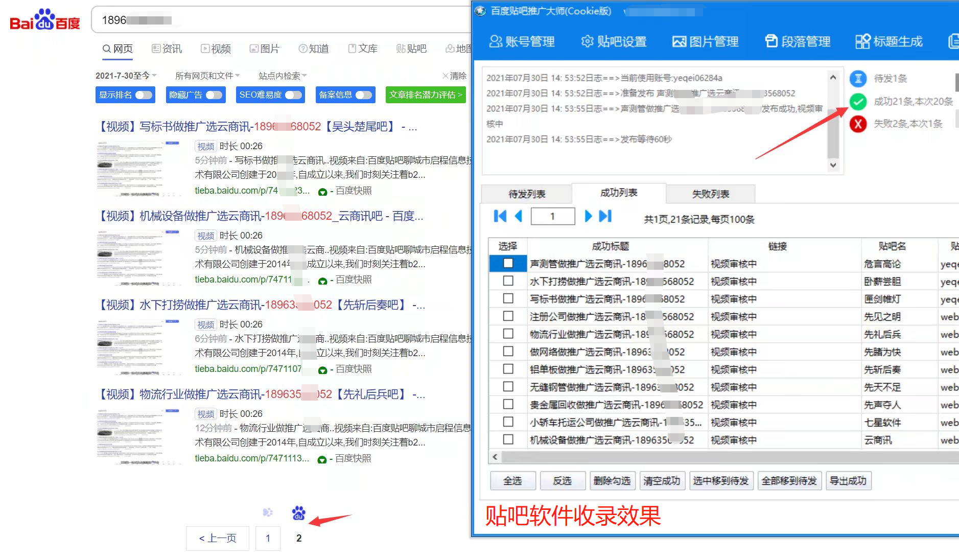Open 账号管理 account management icon
959x560 pixels.
(496, 41)
